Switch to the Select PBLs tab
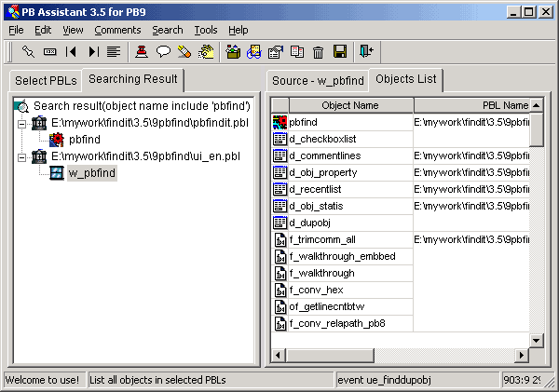Image resolution: width=559 pixels, height=392 pixels. point(45,81)
